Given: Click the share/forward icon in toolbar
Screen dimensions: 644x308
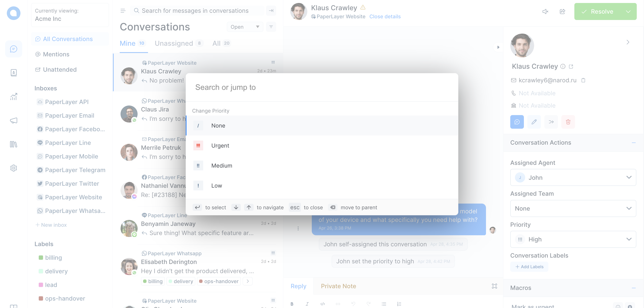Looking at the screenshot, I should [x=563, y=11].
